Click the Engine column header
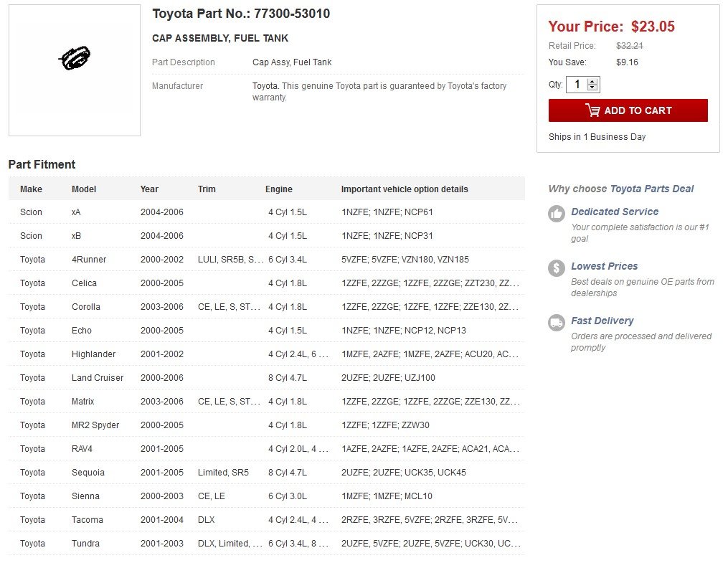This screenshot has width=728, height=563. (x=278, y=189)
